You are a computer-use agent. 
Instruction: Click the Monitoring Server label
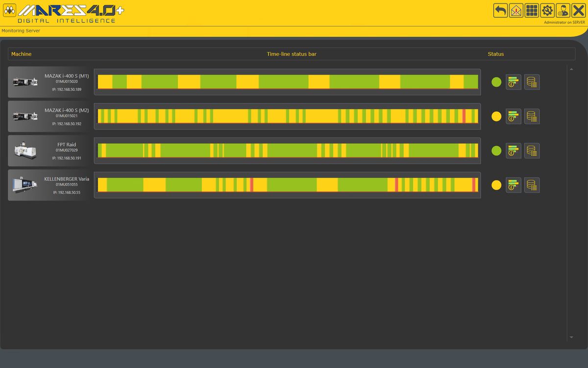pyautogui.click(x=21, y=30)
